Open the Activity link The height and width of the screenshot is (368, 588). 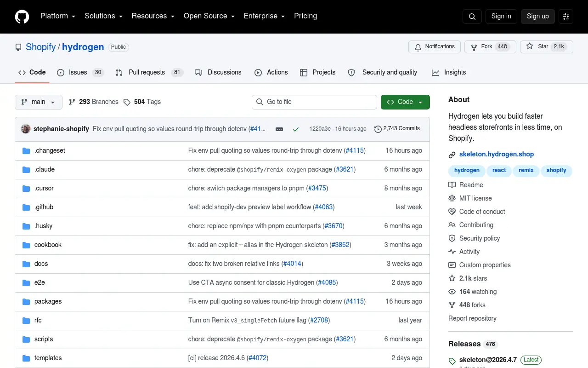tap(464, 252)
